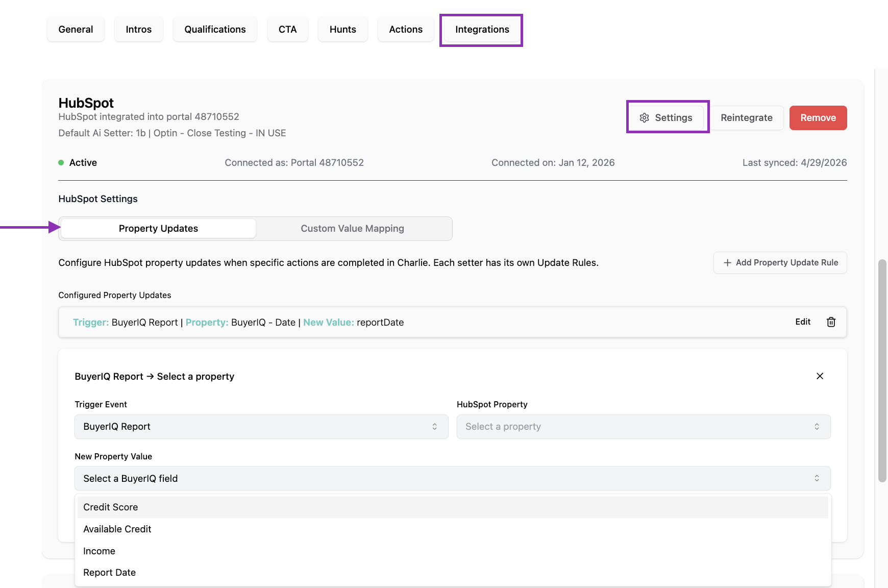Click the 'Active' status label
The width and height of the screenshot is (888, 588).
pyautogui.click(x=83, y=163)
